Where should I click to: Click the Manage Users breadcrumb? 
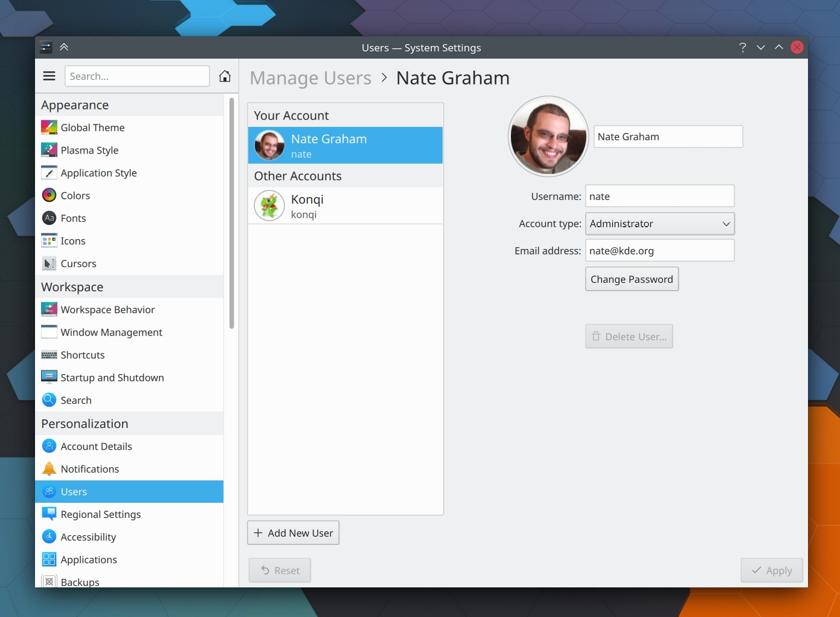click(x=310, y=78)
